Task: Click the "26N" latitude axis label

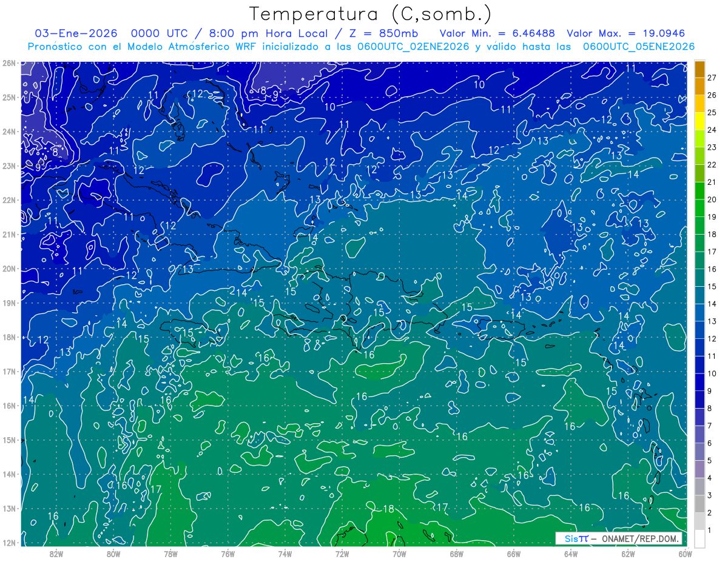Action: pos(8,63)
